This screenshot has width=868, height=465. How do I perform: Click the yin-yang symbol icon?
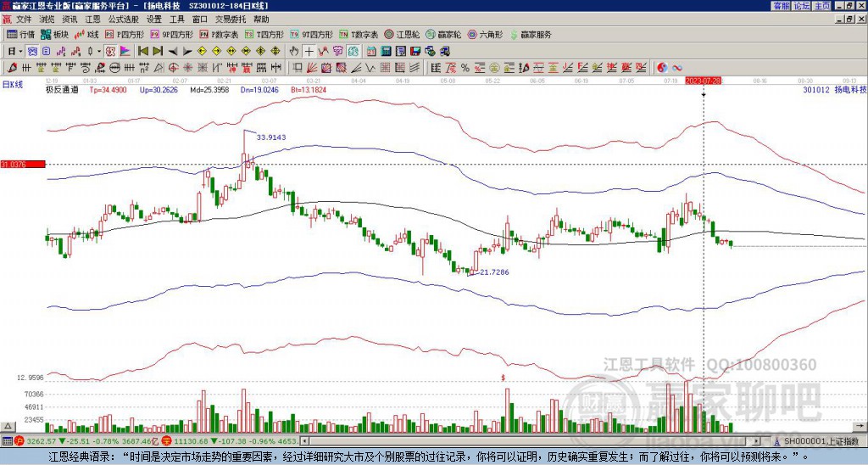click(662, 68)
